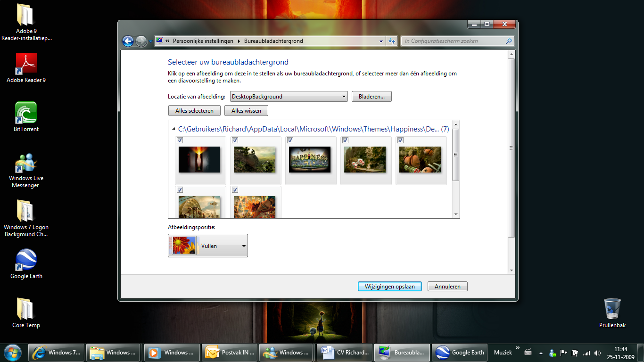644x362 pixels.
Task: Click the Bladeren... button
Action: (372, 97)
